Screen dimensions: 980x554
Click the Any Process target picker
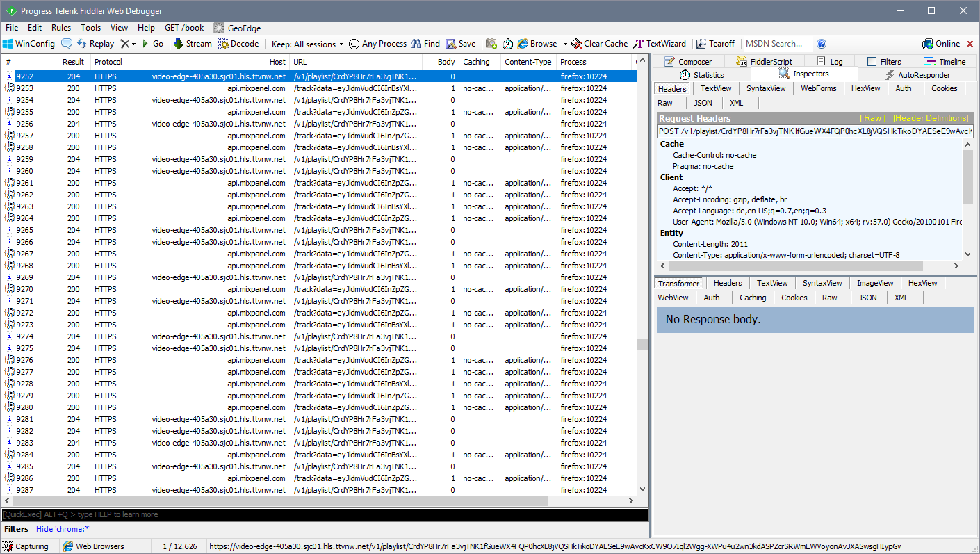click(x=377, y=44)
